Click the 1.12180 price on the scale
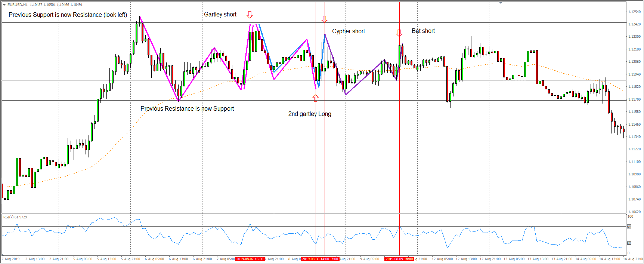Viewport: 644px width, 264px height. (x=634, y=49)
